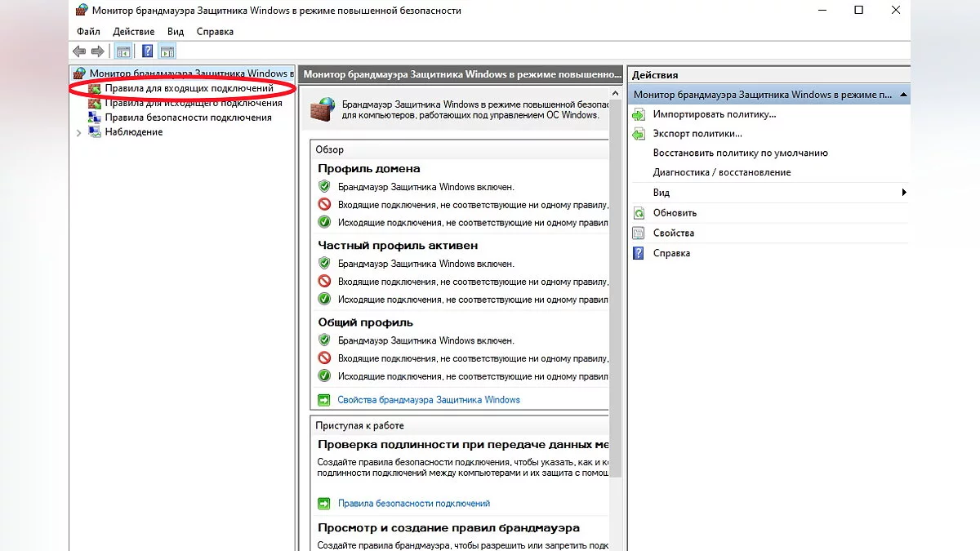Click the icon of 'Правила для исходящего подключения'
980x551 pixels.
pos(96,103)
